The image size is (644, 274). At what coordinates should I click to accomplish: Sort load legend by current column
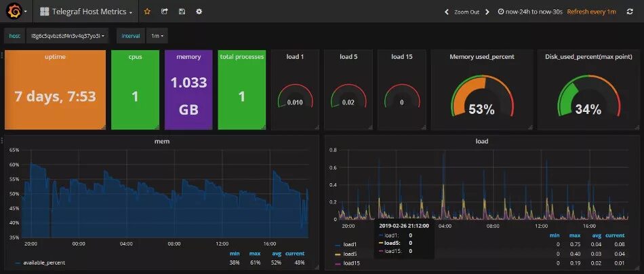coord(615,235)
